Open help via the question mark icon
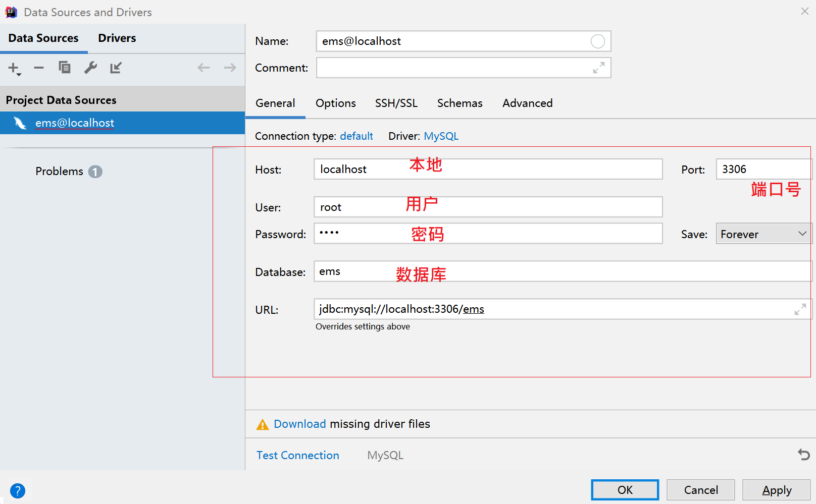Viewport: 816px width, 504px height. pyautogui.click(x=18, y=490)
